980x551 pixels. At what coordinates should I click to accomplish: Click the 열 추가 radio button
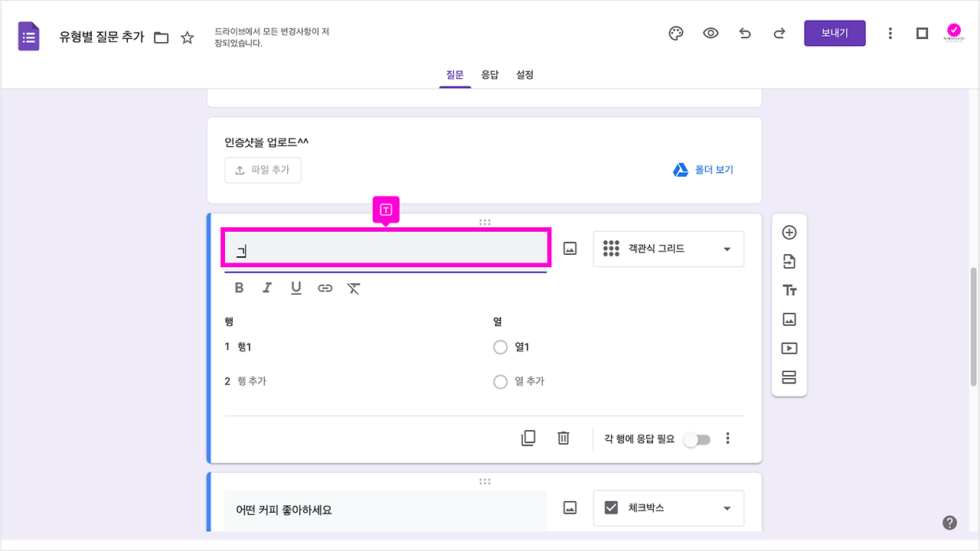click(500, 381)
